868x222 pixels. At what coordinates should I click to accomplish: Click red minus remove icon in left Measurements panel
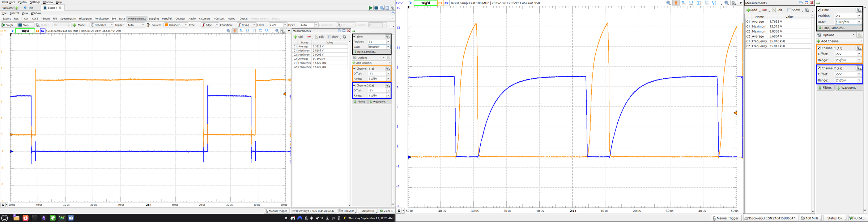[309, 37]
